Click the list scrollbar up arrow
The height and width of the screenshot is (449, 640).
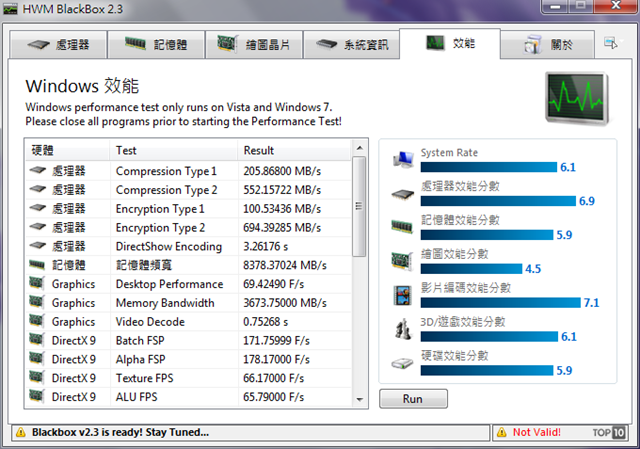pos(359,148)
